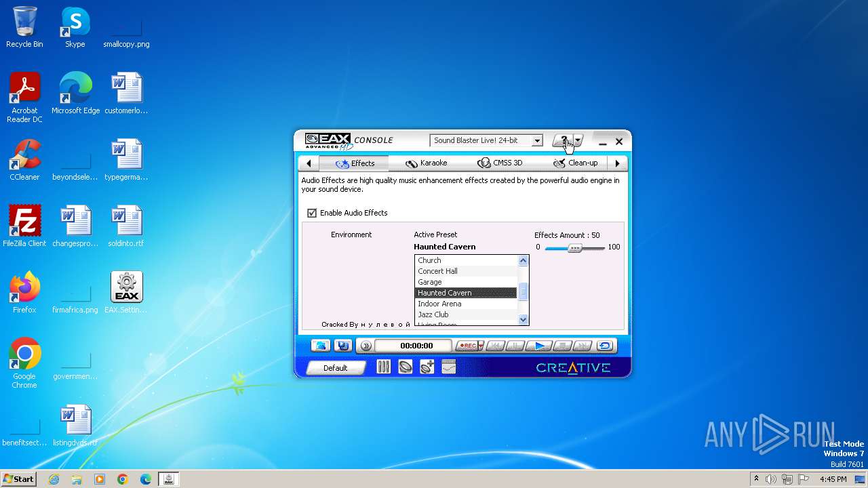Viewport: 868px width, 488px height.
Task: Click the blue play button
Action: coord(540,346)
